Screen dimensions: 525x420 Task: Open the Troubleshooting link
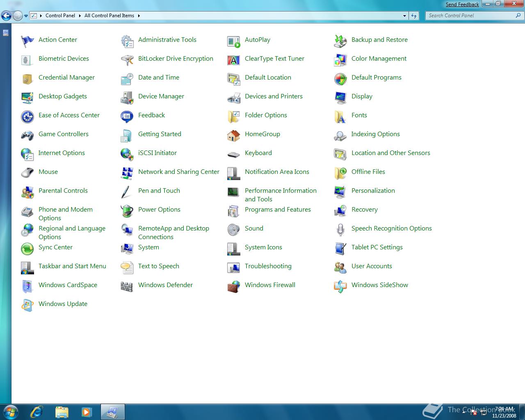point(268,266)
